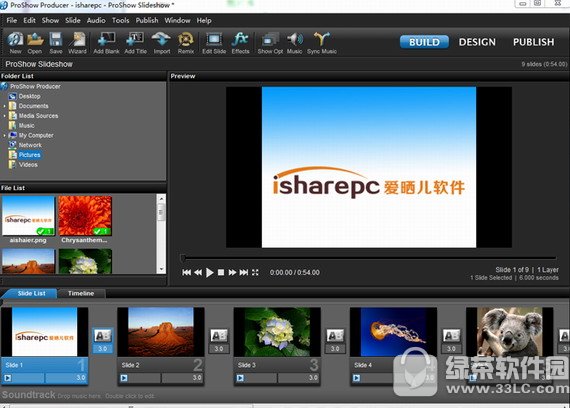Image resolution: width=570 pixels, height=408 pixels.
Task: Toggle fullscreen preview icon
Action: [x=255, y=272]
